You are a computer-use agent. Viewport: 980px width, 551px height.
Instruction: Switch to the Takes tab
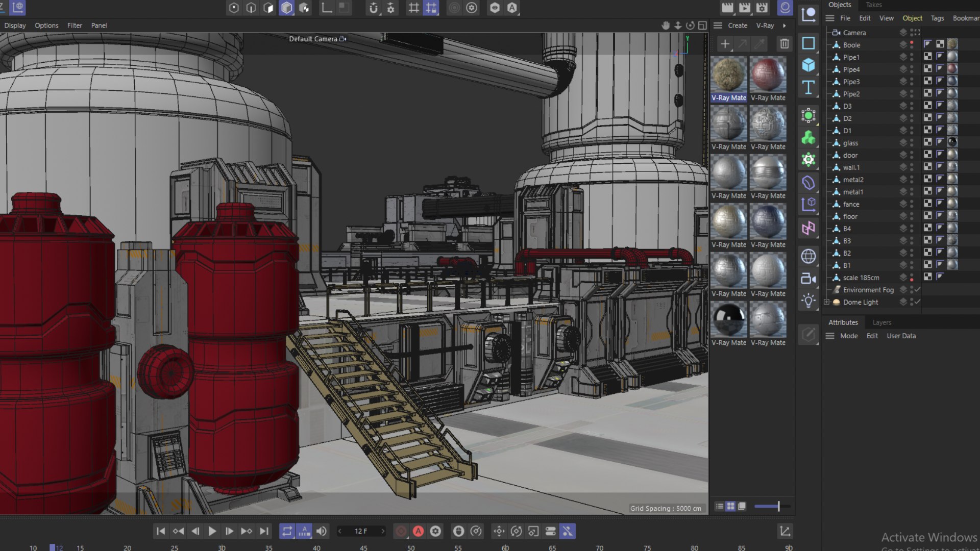[x=874, y=5]
